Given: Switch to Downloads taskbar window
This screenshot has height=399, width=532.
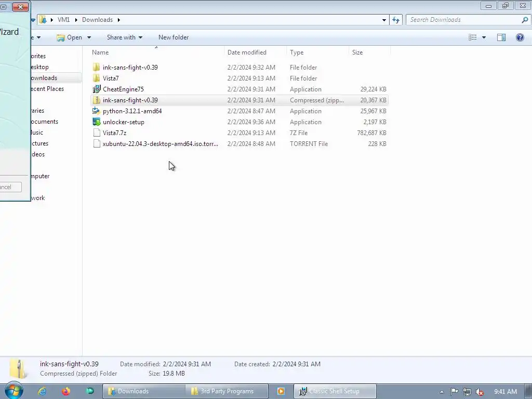Looking at the screenshot, I should [144, 391].
